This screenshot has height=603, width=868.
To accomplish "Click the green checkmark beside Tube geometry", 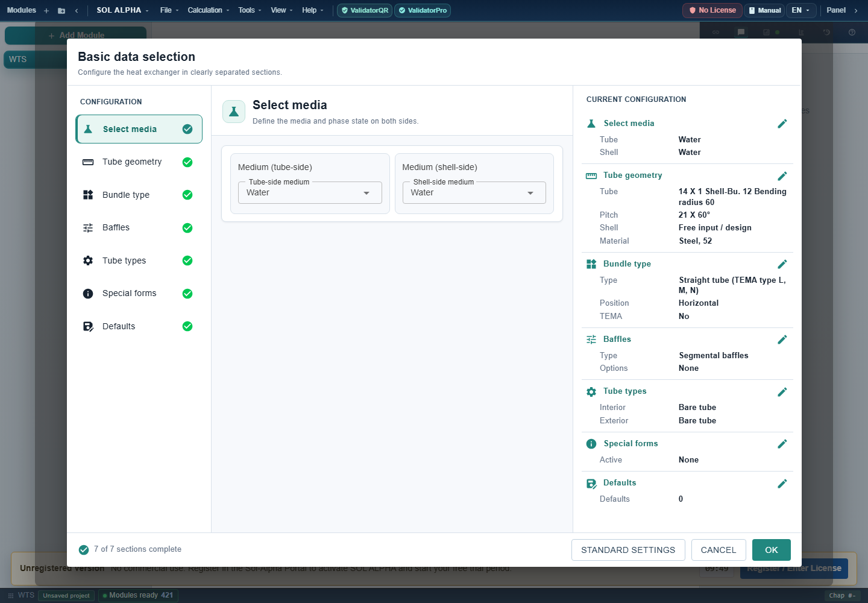I will tap(187, 162).
